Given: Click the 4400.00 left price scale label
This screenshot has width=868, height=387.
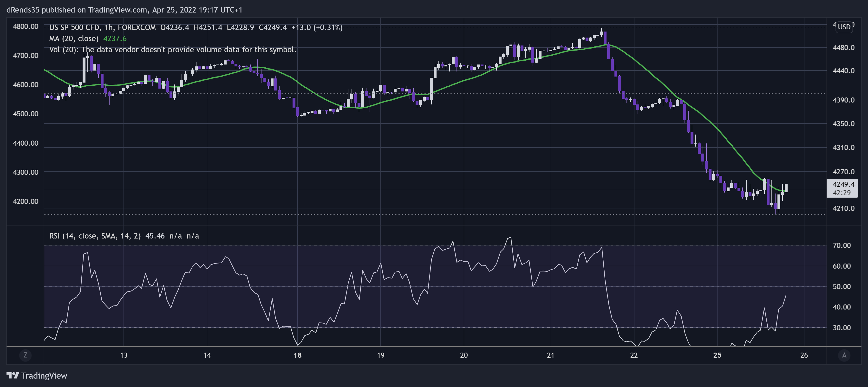Looking at the screenshot, I should (26, 143).
